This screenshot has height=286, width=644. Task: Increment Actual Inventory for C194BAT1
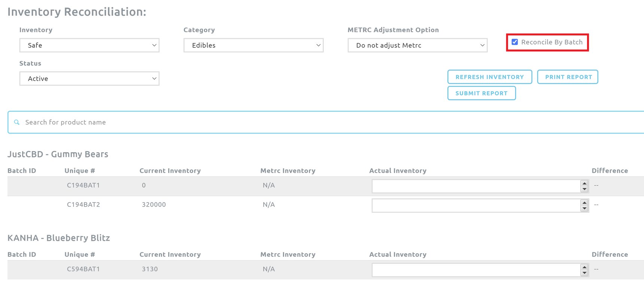point(584,183)
